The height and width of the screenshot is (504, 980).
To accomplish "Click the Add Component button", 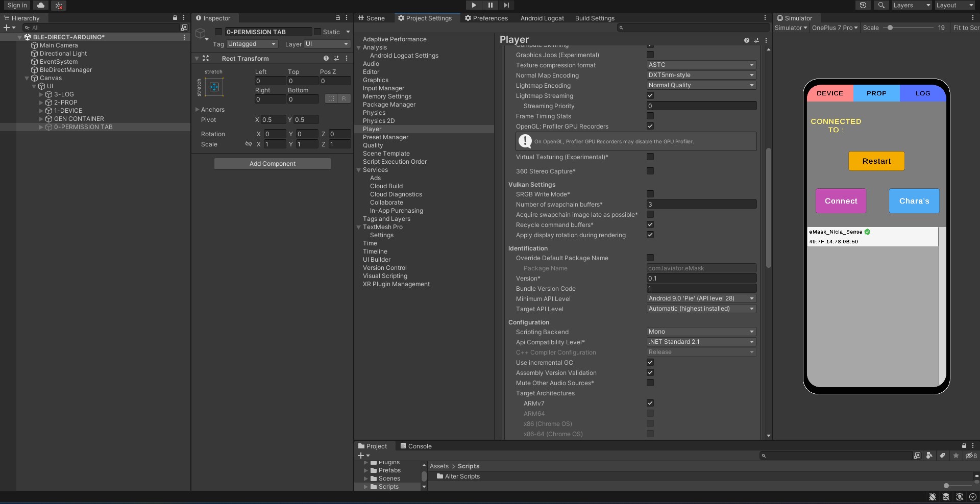I will tap(272, 164).
